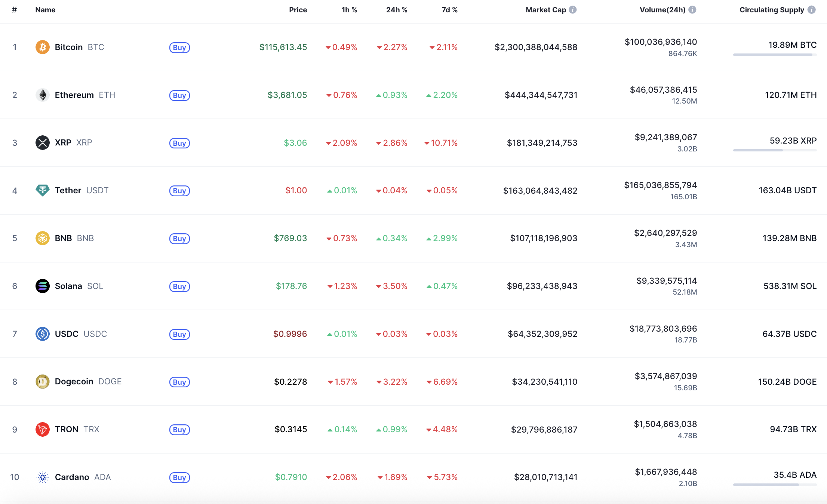Click the Tether logo icon
Viewport: 827px width, 504px height.
(43, 190)
